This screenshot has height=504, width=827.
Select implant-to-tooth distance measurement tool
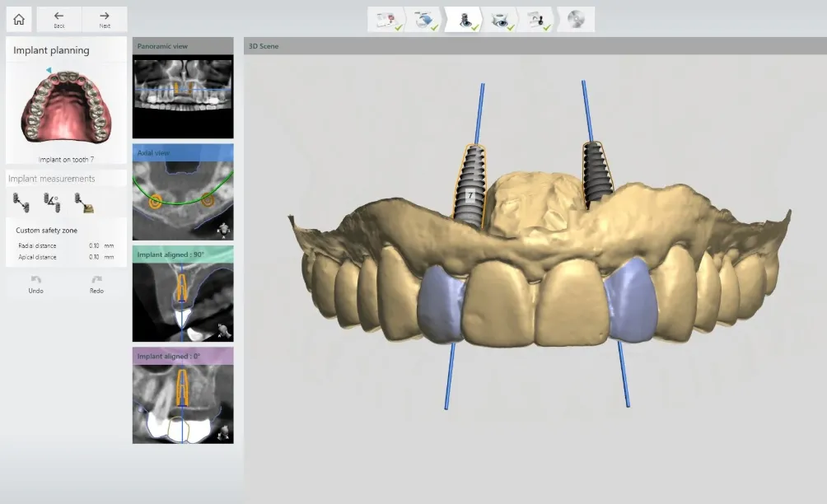(83, 203)
